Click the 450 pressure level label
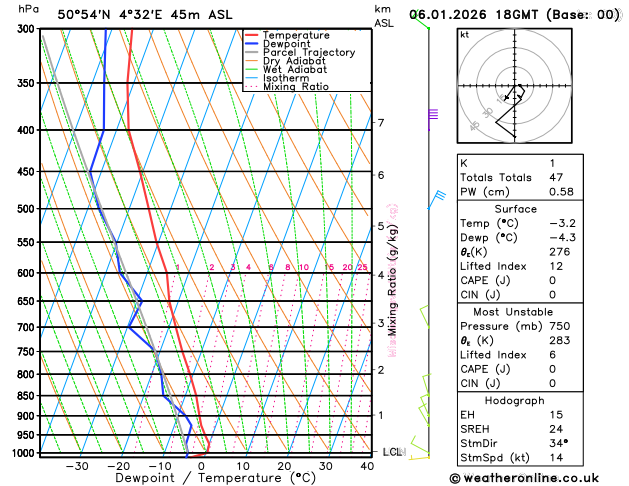This screenshot has width=629, height=486. (28, 172)
